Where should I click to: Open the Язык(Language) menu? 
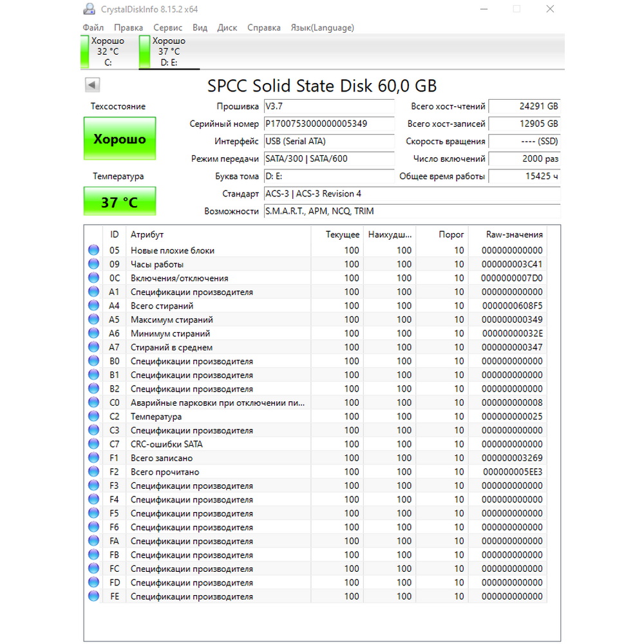pyautogui.click(x=323, y=28)
